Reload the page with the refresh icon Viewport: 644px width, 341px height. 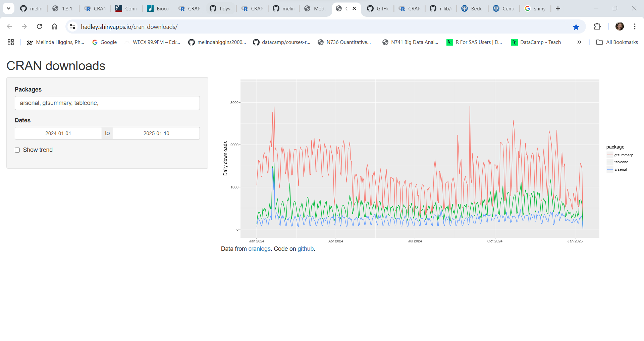coord(39,26)
